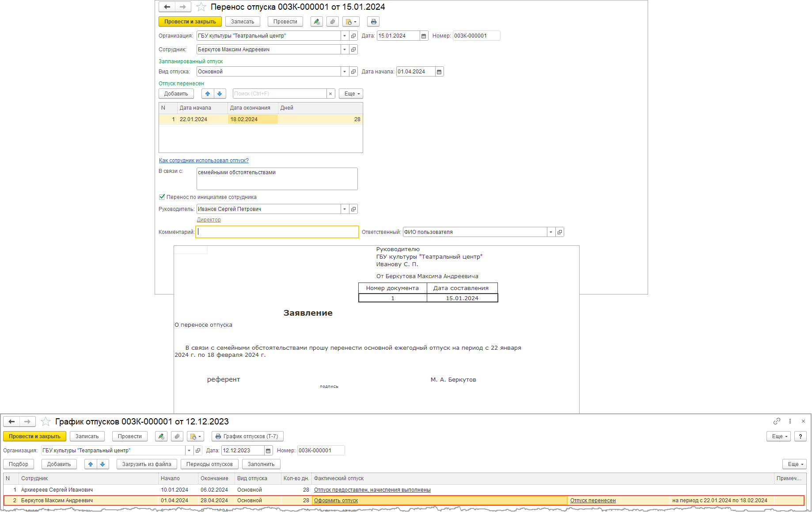This screenshot has width=812, height=512.
Task: Click Номер field 003К-000001 in Перенос отпуска
Action: pos(476,36)
